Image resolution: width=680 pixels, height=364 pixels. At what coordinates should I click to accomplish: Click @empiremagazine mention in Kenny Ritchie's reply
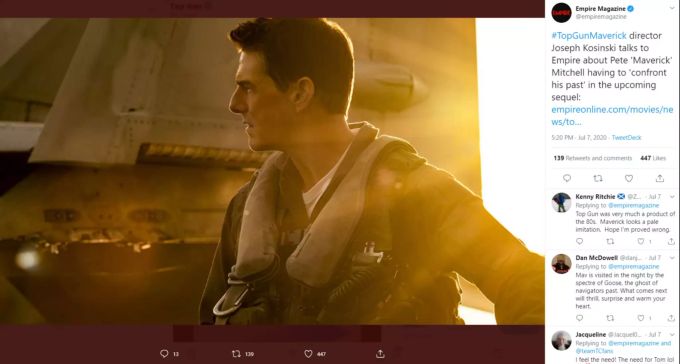(633, 205)
